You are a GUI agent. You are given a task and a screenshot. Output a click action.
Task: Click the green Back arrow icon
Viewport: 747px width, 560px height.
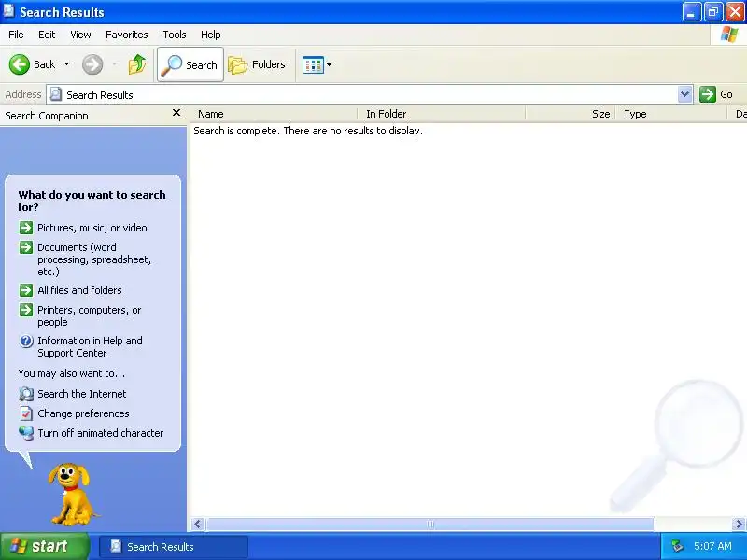click(x=19, y=64)
